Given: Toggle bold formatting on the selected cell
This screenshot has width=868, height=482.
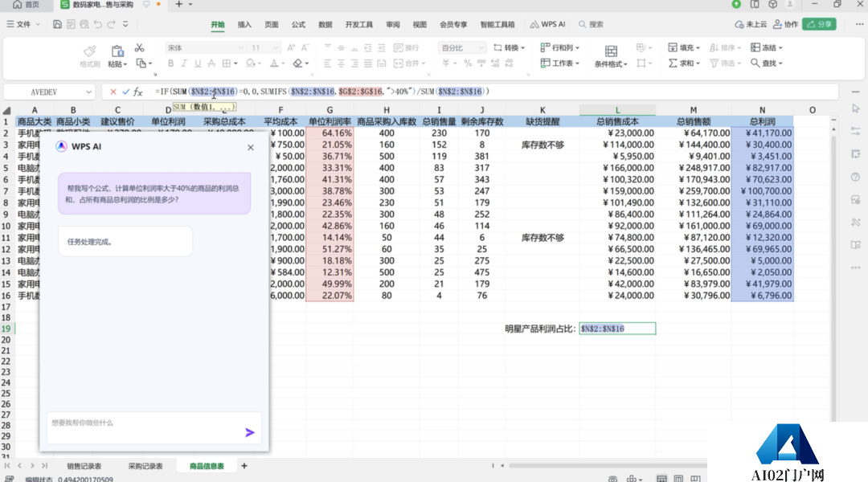Looking at the screenshot, I should tap(171, 63).
